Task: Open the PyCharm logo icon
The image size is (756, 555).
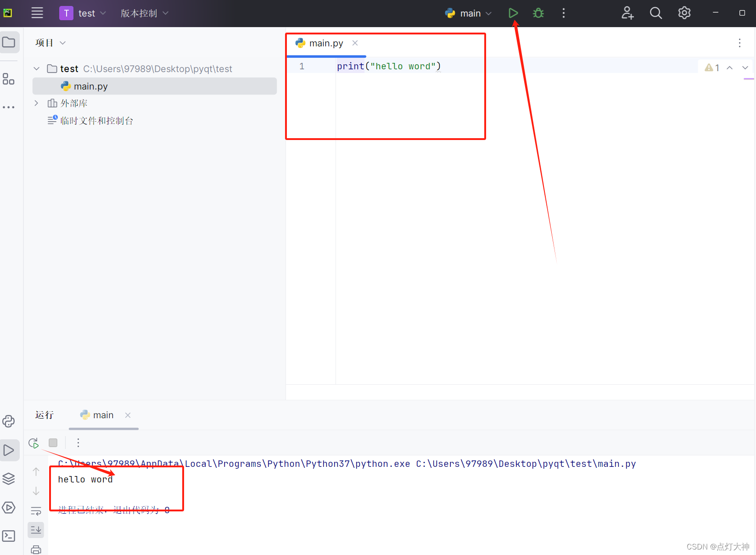Action: pos(8,13)
